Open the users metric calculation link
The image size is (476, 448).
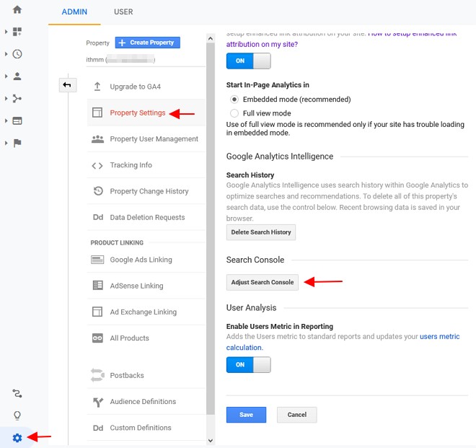point(439,336)
